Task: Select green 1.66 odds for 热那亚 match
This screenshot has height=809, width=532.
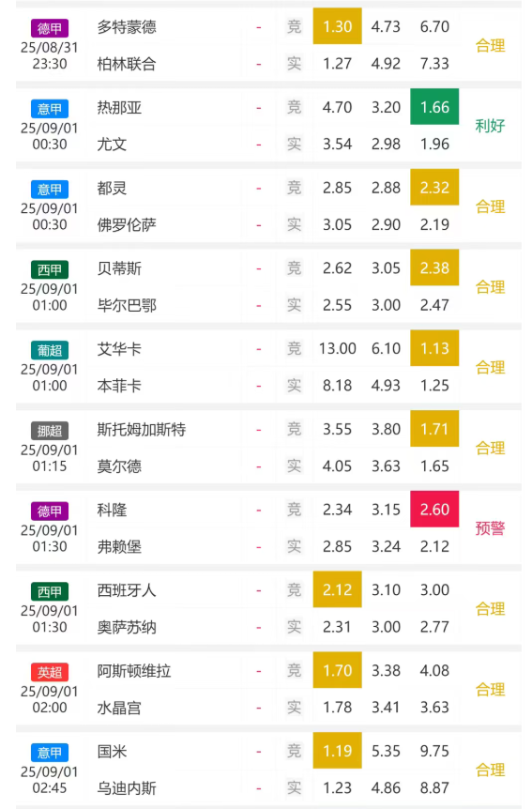Action: pos(434,107)
